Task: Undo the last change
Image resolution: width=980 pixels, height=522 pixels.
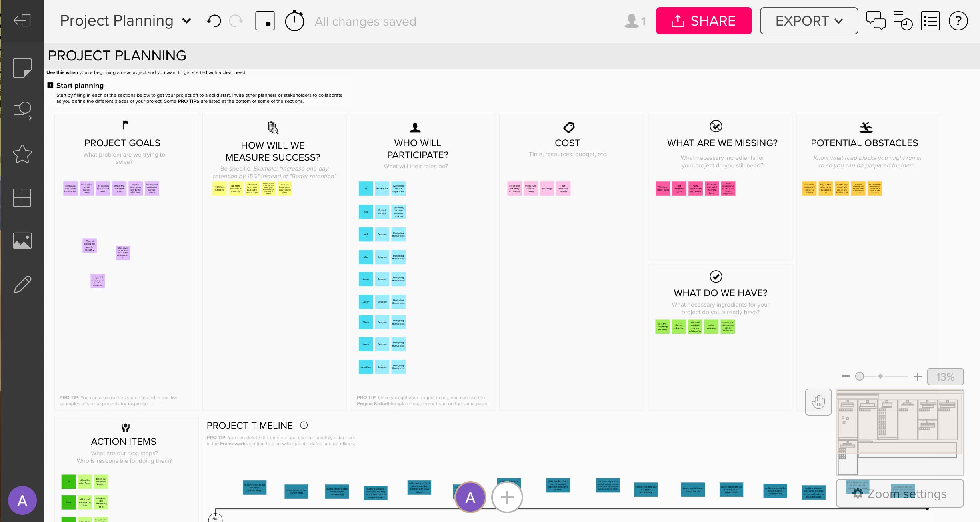Action: pos(214,20)
